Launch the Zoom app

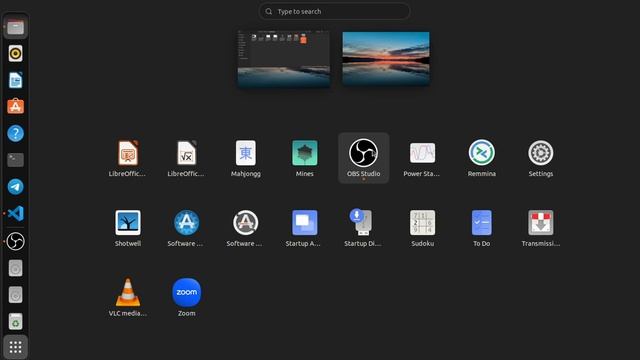(x=186, y=298)
